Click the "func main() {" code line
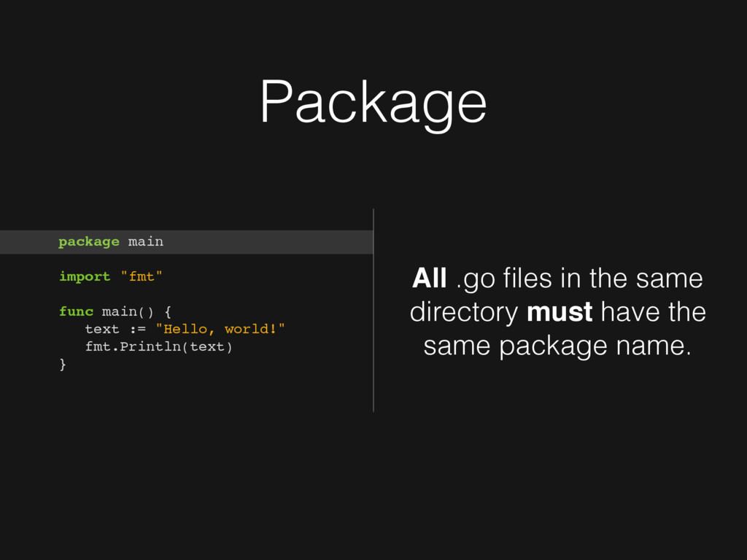This screenshot has width=747, height=560. point(115,312)
